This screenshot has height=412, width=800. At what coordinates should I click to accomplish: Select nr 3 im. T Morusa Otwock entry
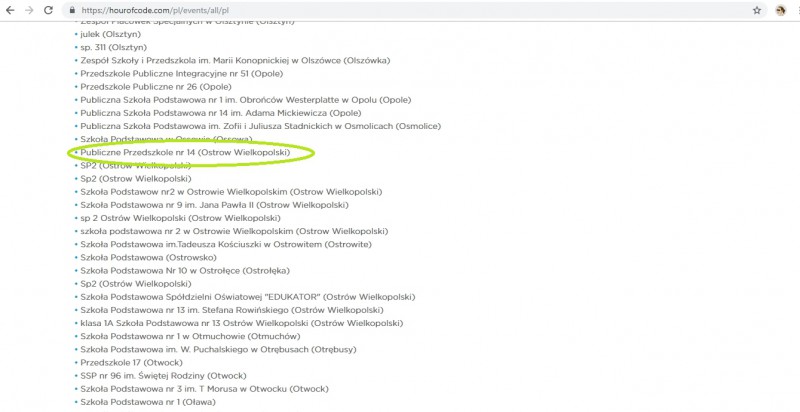[x=204, y=389]
